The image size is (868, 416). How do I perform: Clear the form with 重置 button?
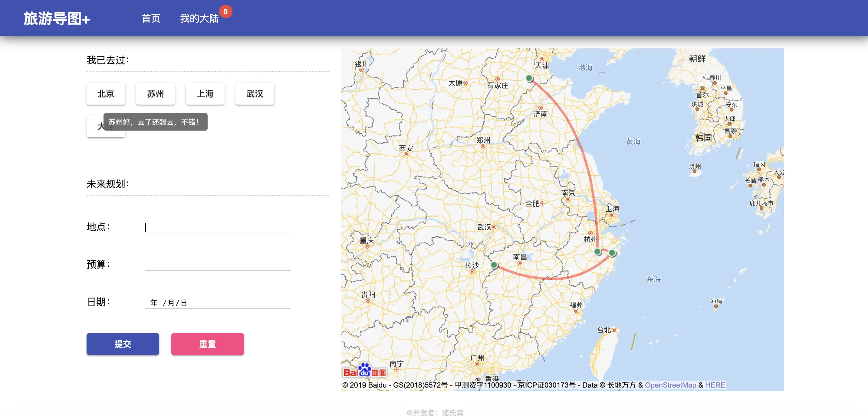click(207, 344)
